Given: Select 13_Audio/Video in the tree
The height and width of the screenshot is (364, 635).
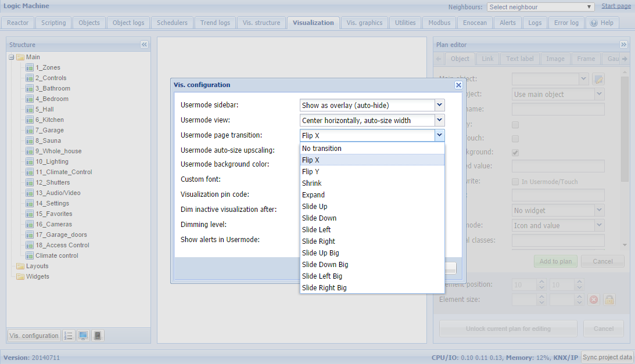Looking at the screenshot, I should tap(58, 193).
